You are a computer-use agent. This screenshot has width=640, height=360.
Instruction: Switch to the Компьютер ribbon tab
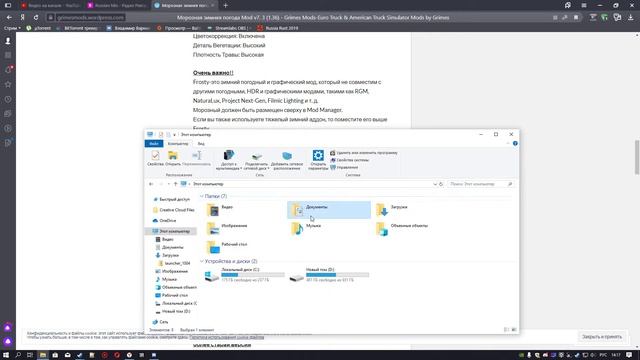178,144
